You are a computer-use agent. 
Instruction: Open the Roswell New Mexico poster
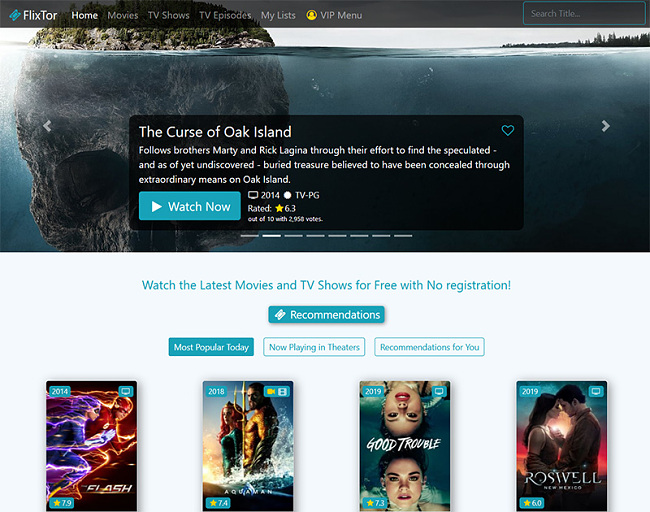pos(562,446)
